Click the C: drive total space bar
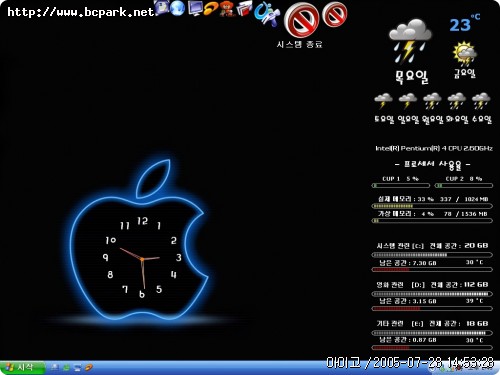This screenshot has height=375, width=500. point(432,255)
